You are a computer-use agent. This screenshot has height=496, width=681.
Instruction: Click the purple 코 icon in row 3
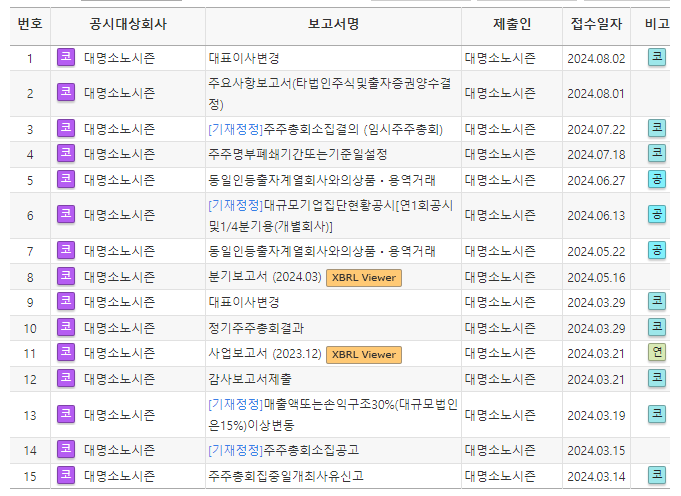tap(66, 129)
